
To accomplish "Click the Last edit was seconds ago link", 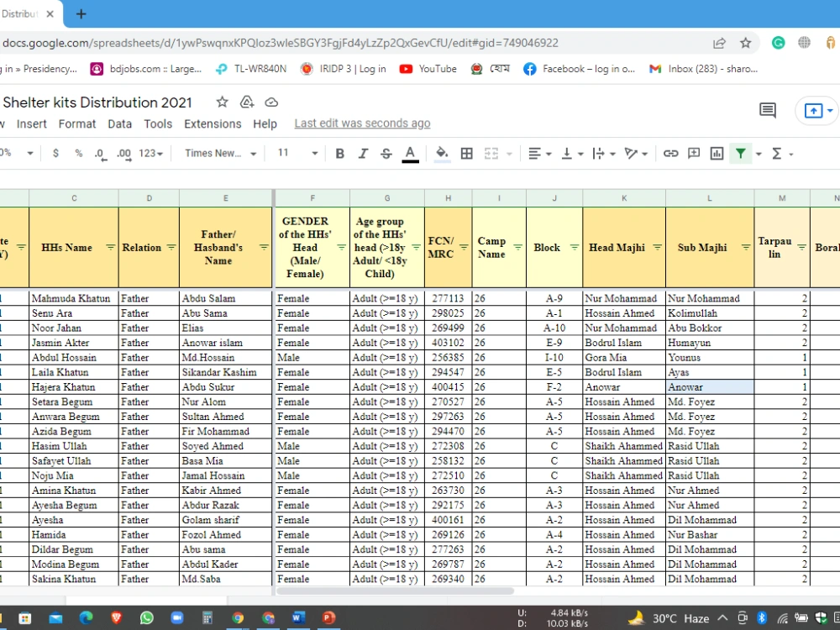I will 362,123.
